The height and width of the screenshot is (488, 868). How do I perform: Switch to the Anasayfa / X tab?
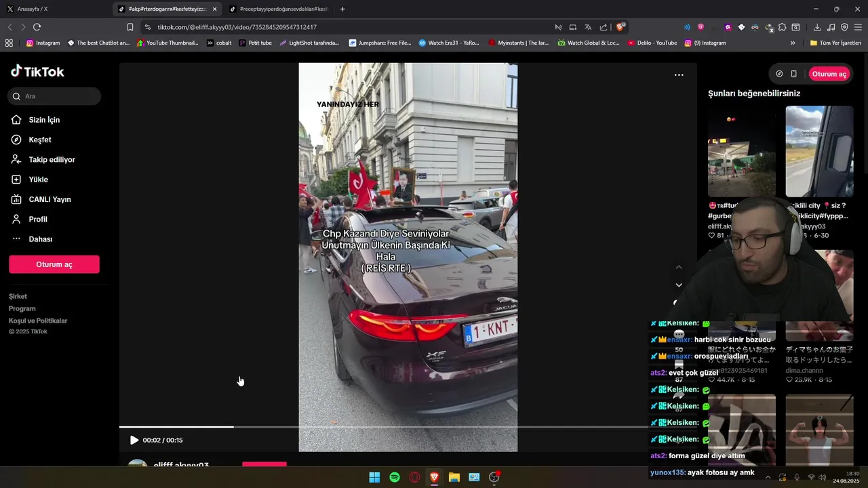point(54,9)
